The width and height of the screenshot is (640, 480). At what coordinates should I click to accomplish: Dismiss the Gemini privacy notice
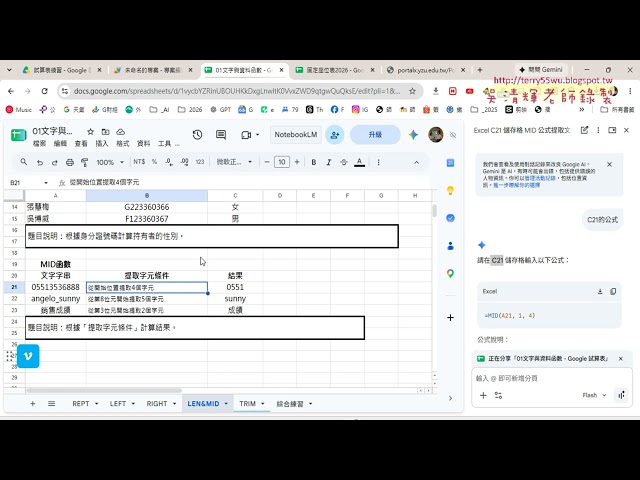(609, 164)
